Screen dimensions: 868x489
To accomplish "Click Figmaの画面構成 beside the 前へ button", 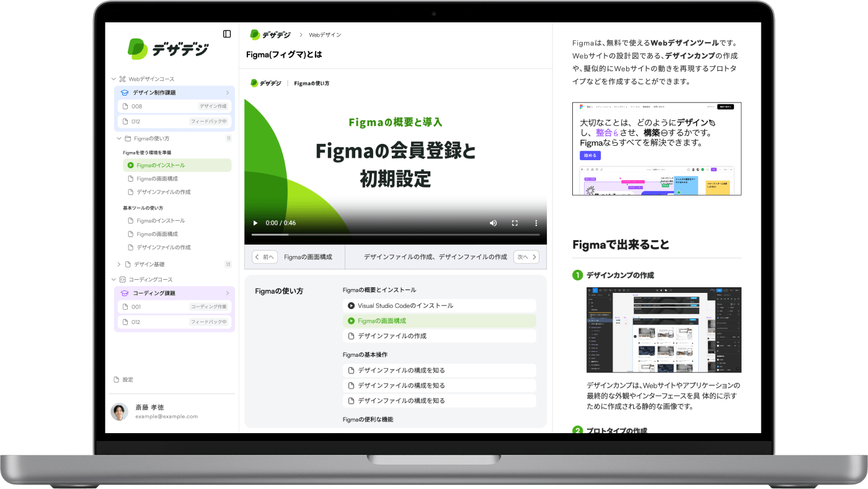I will click(x=308, y=257).
